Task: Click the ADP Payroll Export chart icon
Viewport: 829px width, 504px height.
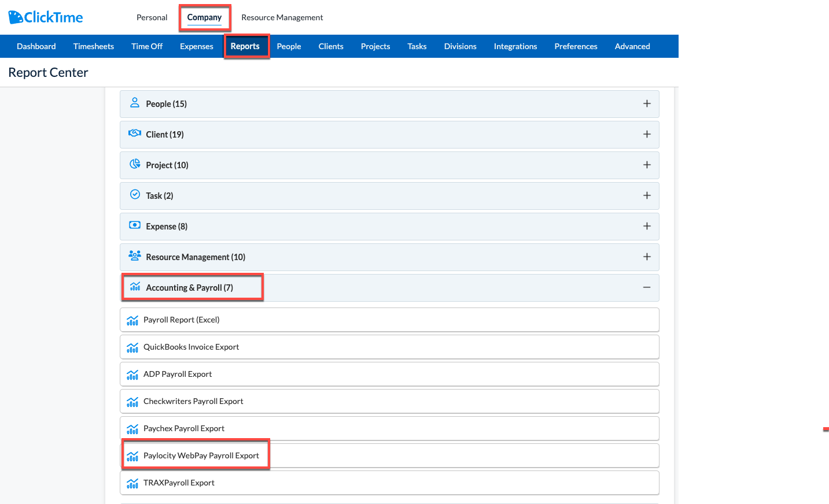Action: (132, 375)
